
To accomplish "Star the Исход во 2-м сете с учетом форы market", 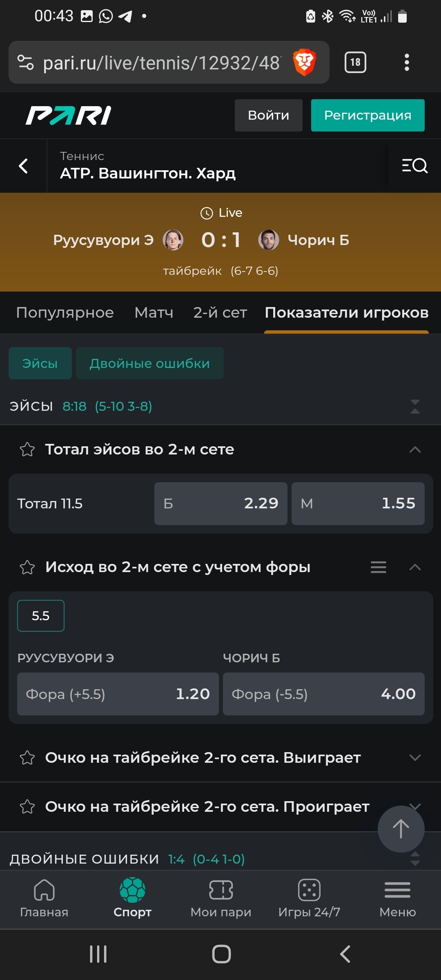I will pyautogui.click(x=27, y=567).
